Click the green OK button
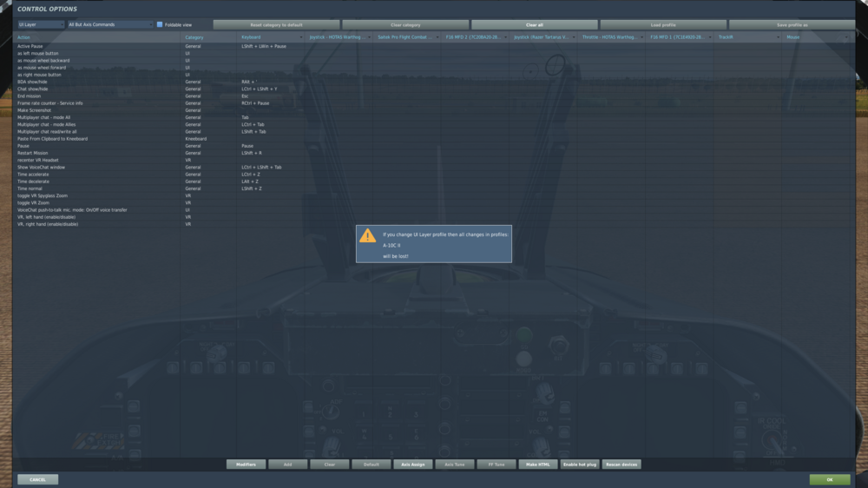The width and height of the screenshot is (868, 488). tap(830, 479)
